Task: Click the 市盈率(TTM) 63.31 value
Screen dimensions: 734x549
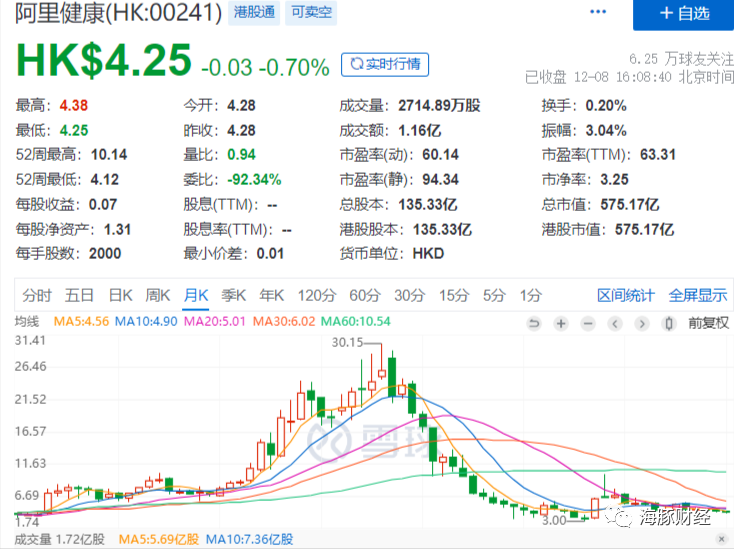Action: click(x=658, y=155)
